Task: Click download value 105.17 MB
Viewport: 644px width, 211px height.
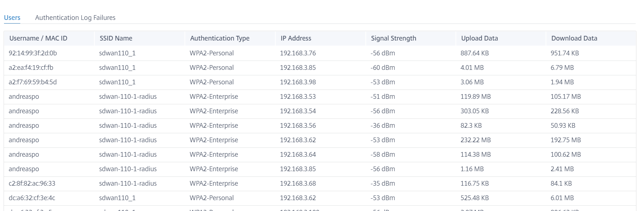Action: (x=566, y=97)
